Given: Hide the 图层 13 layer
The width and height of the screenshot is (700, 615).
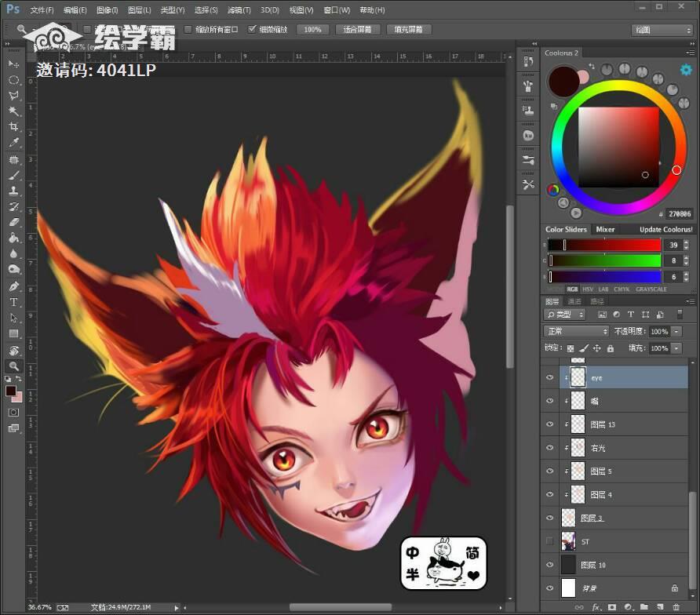Looking at the screenshot, I should click(x=550, y=424).
